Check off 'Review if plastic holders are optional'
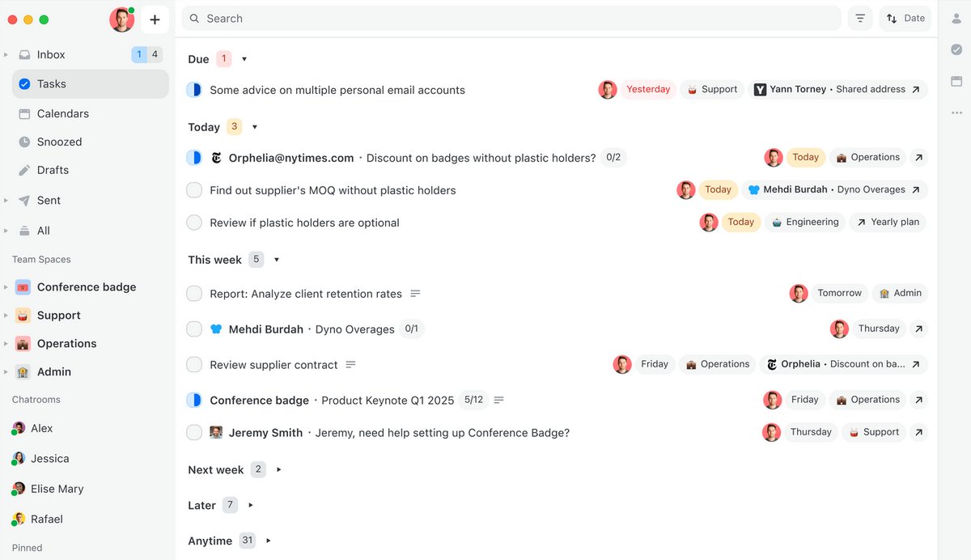 pos(194,223)
